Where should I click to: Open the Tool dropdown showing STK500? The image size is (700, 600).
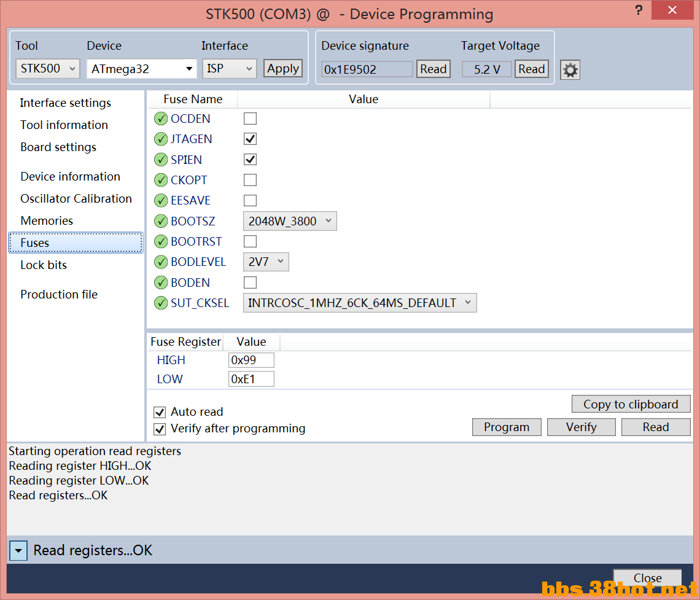click(x=48, y=69)
